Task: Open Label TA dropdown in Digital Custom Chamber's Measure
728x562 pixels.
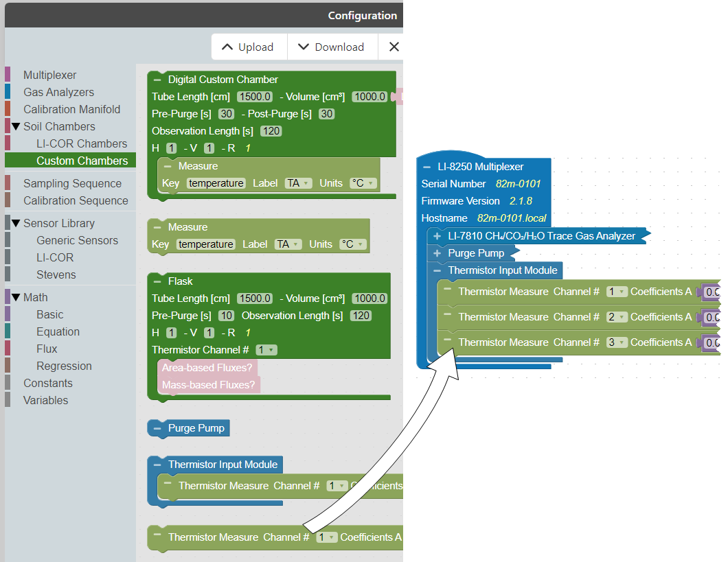Action: click(298, 184)
